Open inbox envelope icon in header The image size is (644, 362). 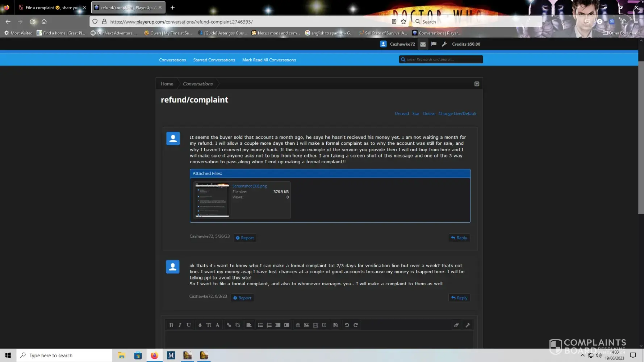(x=423, y=44)
